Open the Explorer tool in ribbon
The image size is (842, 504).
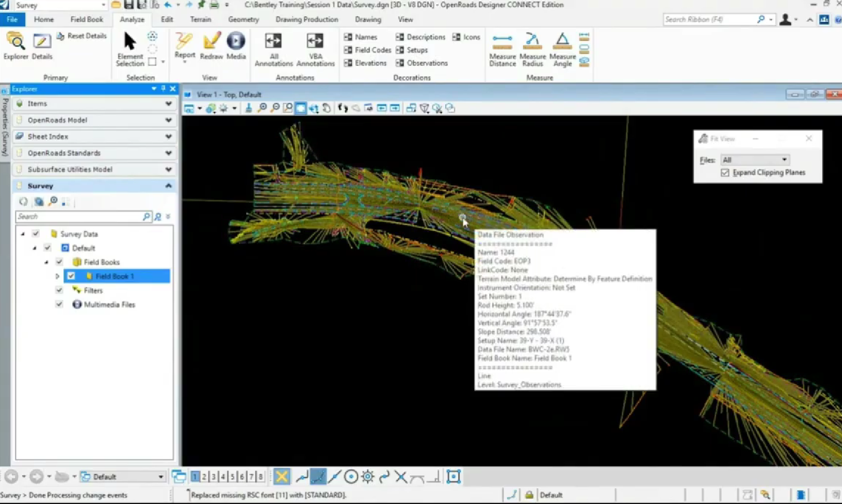coord(16,46)
